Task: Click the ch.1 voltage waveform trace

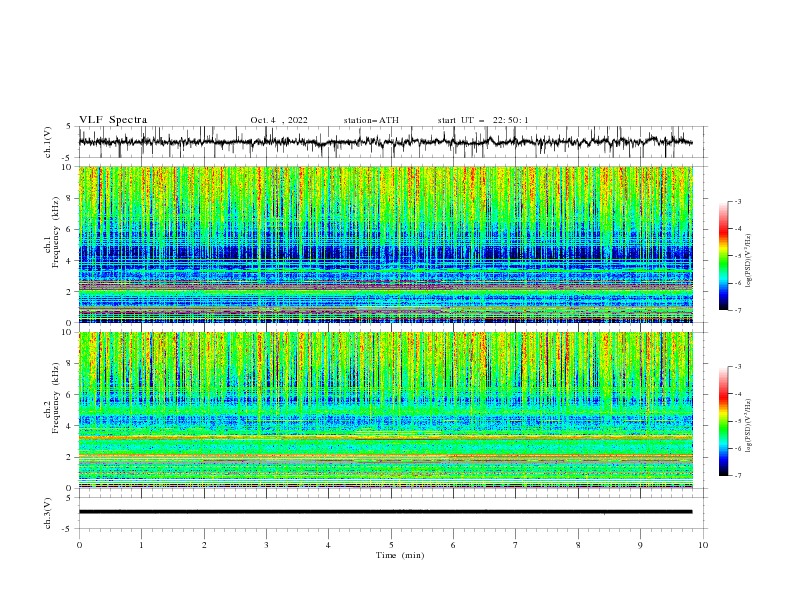Action: [x=385, y=142]
